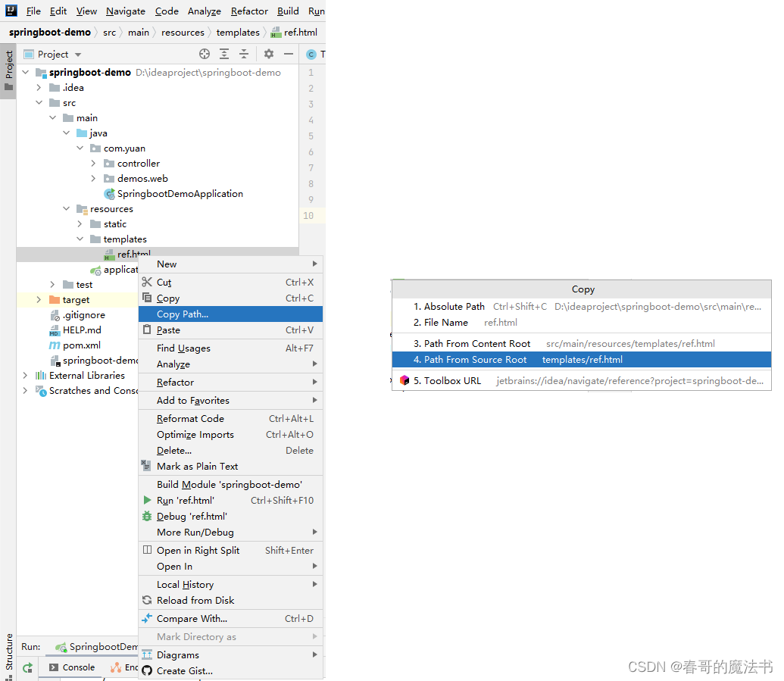Viewport: 784px width, 681px height.
Task: Open Project panel gear settings
Action: 268,54
